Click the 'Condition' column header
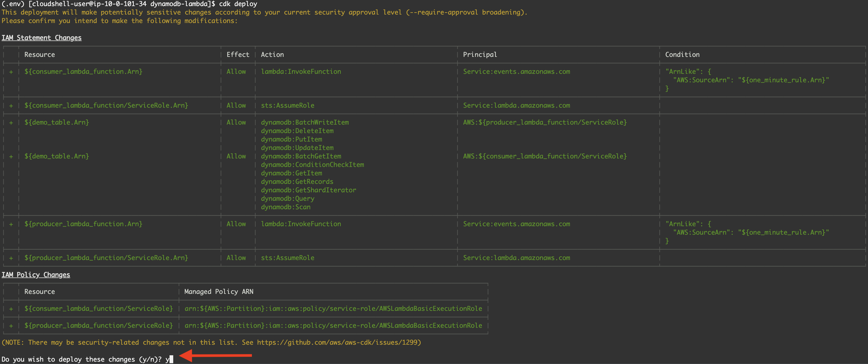The width and height of the screenshot is (868, 364). click(682, 54)
